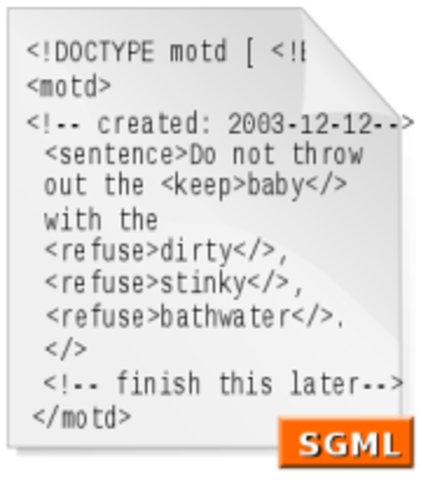The width and height of the screenshot is (421, 480).
Task: Select the words "Do not throw"
Action: 276,154
